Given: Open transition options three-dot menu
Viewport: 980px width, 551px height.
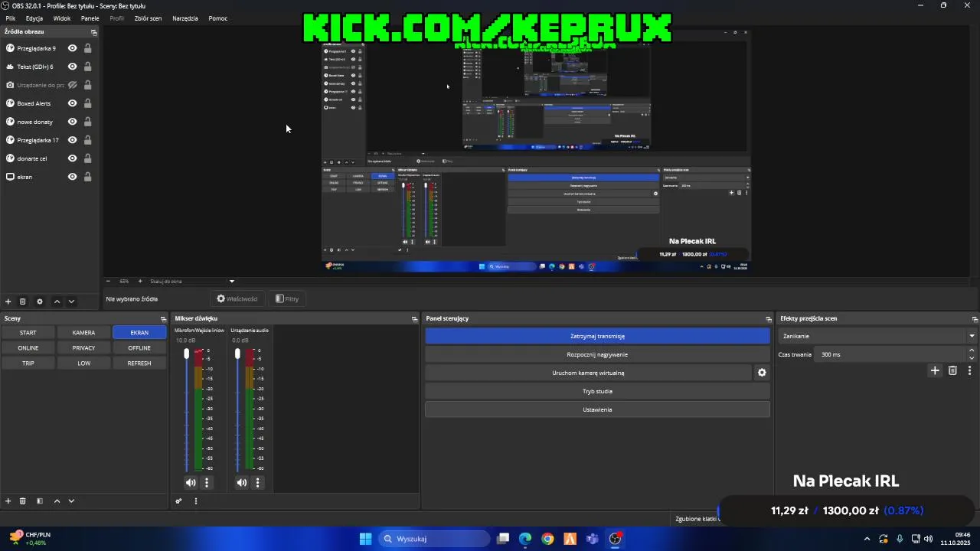Looking at the screenshot, I should [x=969, y=370].
